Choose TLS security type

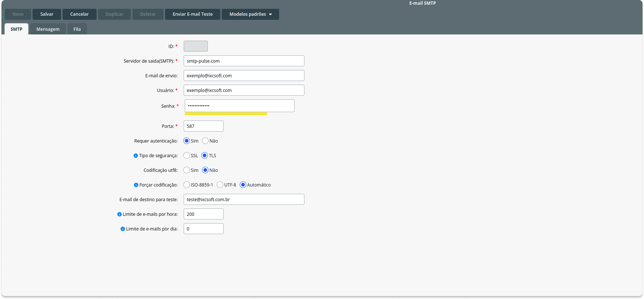coord(205,155)
